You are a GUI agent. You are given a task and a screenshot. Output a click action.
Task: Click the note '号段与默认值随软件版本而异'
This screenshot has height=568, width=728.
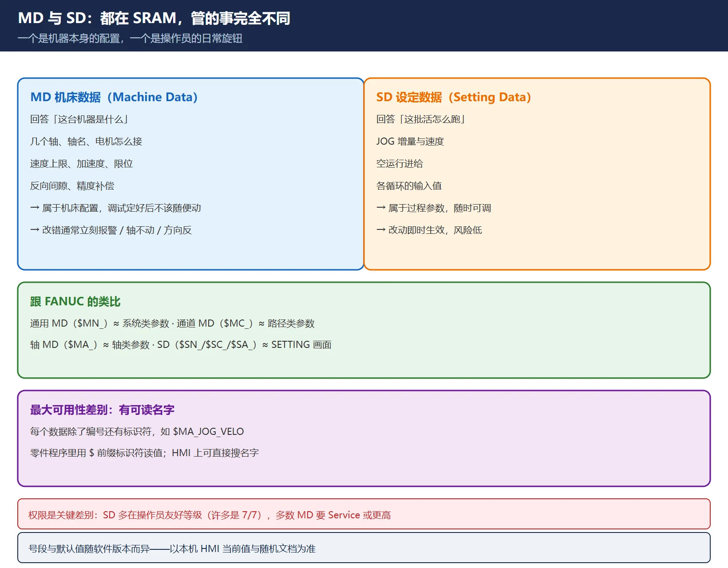pos(364,548)
